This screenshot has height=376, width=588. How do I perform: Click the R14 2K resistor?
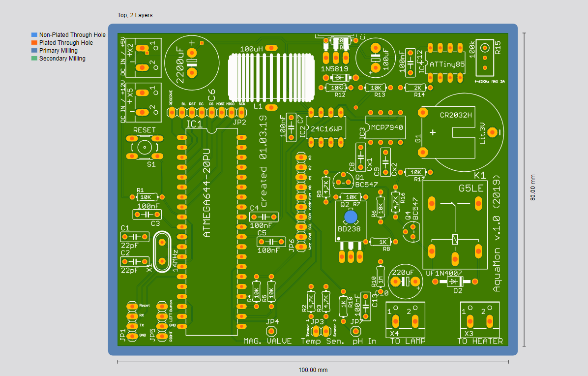point(415,88)
